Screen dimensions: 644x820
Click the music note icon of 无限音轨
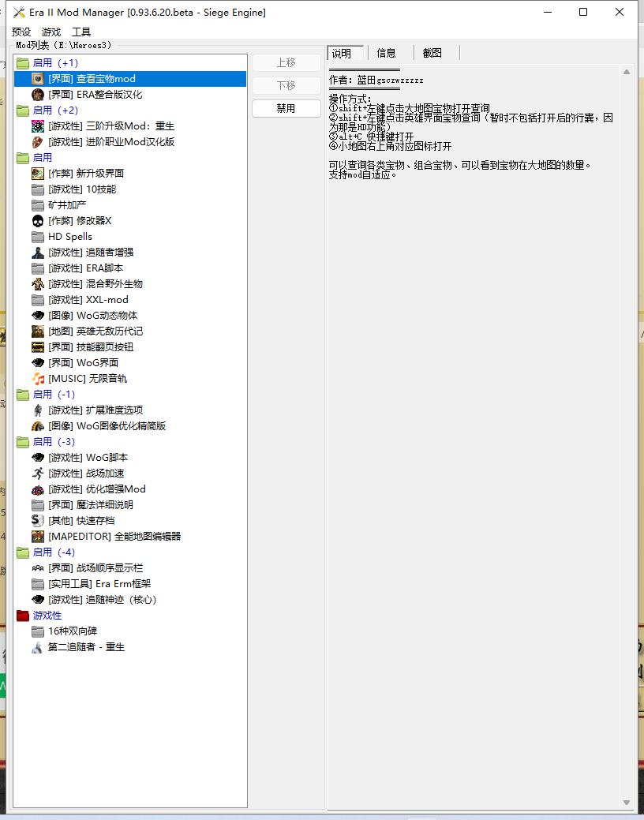click(x=38, y=379)
